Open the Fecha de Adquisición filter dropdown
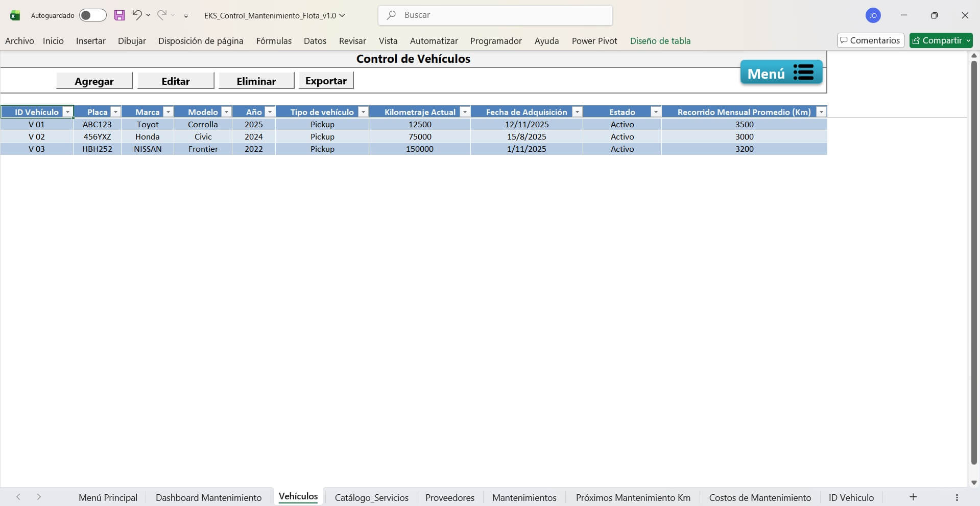This screenshot has width=980, height=506. [x=577, y=112]
